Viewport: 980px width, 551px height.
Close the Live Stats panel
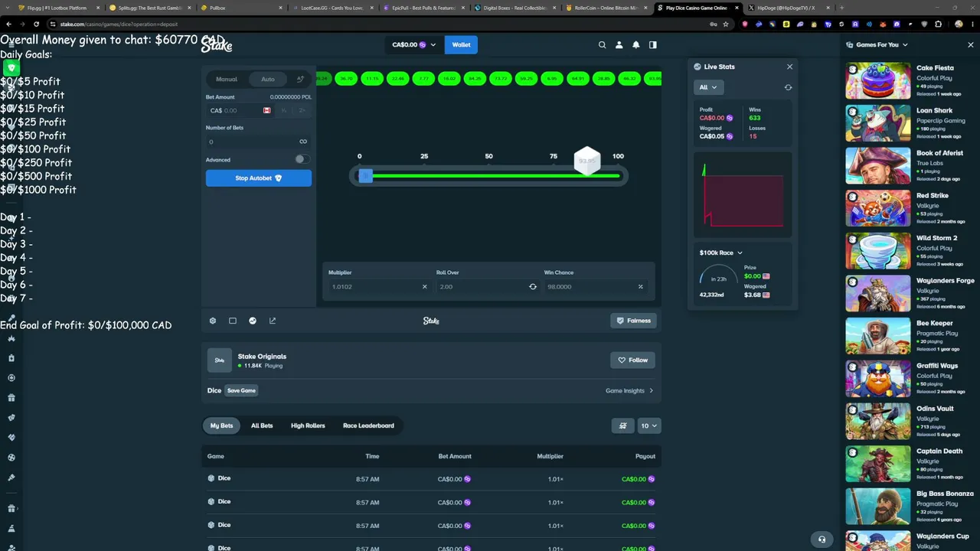tap(789, 67)
